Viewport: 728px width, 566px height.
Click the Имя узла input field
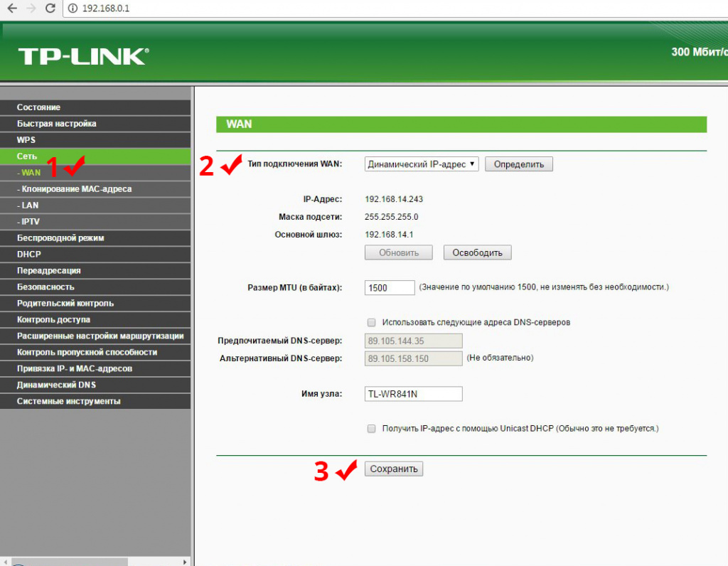[413, 394]
